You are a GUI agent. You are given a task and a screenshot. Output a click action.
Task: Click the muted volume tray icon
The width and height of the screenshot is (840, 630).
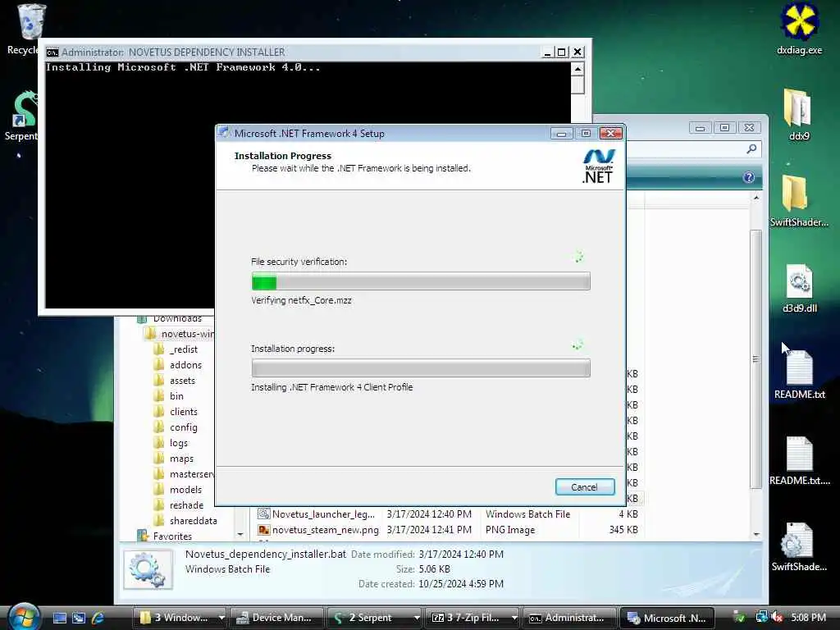777,618
